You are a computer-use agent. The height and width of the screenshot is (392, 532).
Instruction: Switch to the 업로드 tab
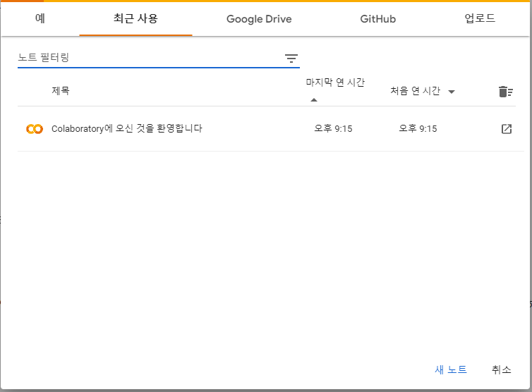point(480,18)
